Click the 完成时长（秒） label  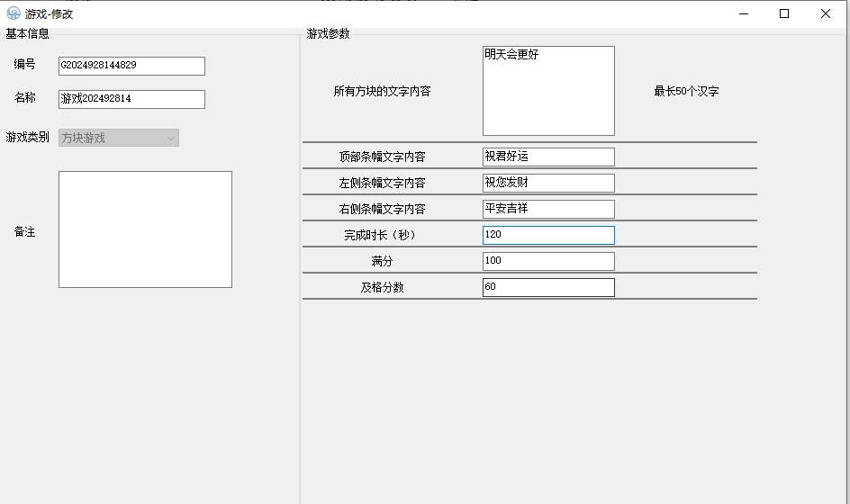coord(382,235)
